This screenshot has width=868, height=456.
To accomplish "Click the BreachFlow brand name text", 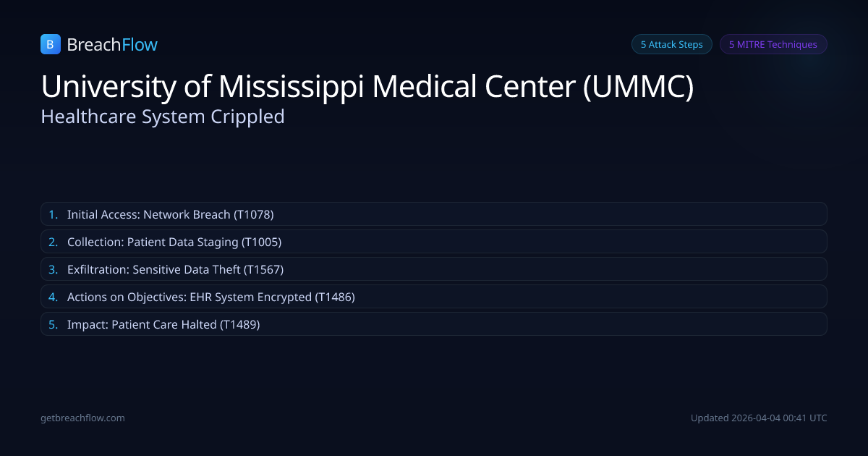I will click(x=112, y=45).
